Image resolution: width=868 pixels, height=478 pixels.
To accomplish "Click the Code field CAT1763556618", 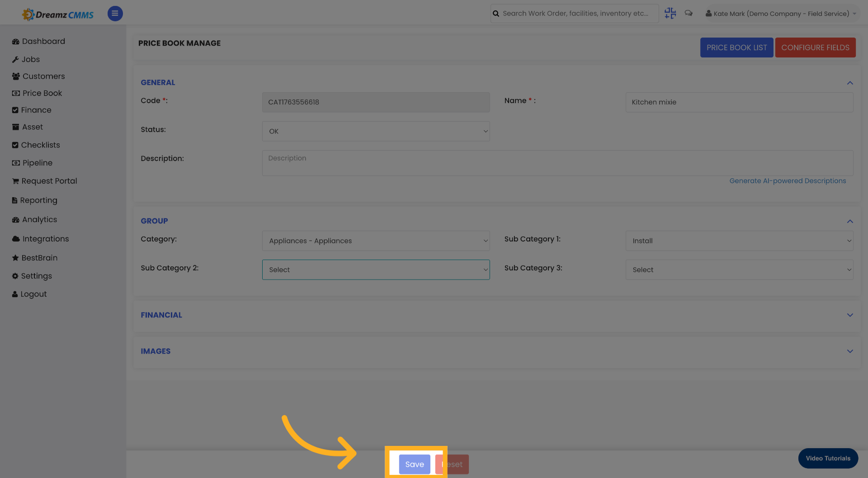I will [376, 102].
